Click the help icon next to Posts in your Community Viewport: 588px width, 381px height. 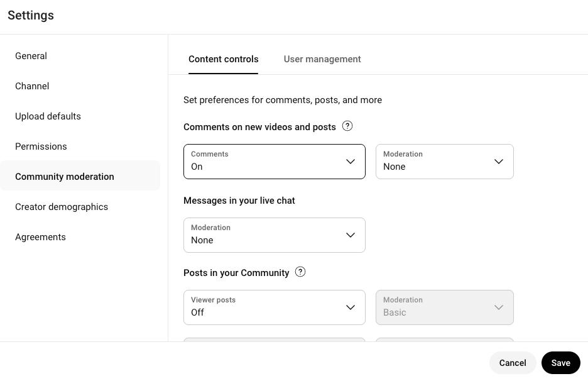click(x=300, y=272)
